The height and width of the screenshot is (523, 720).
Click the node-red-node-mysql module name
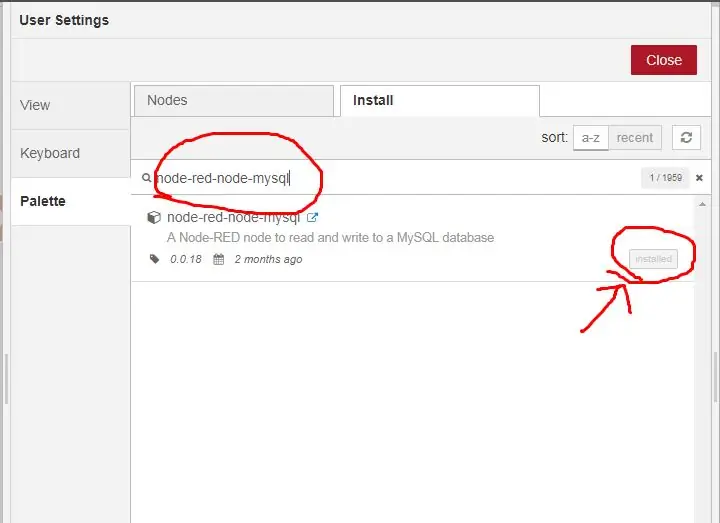click(233, 217)
